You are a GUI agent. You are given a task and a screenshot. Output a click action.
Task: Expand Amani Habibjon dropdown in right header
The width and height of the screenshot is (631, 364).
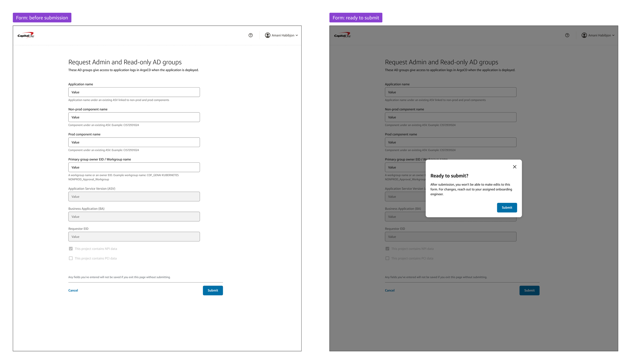click(613, 35)
